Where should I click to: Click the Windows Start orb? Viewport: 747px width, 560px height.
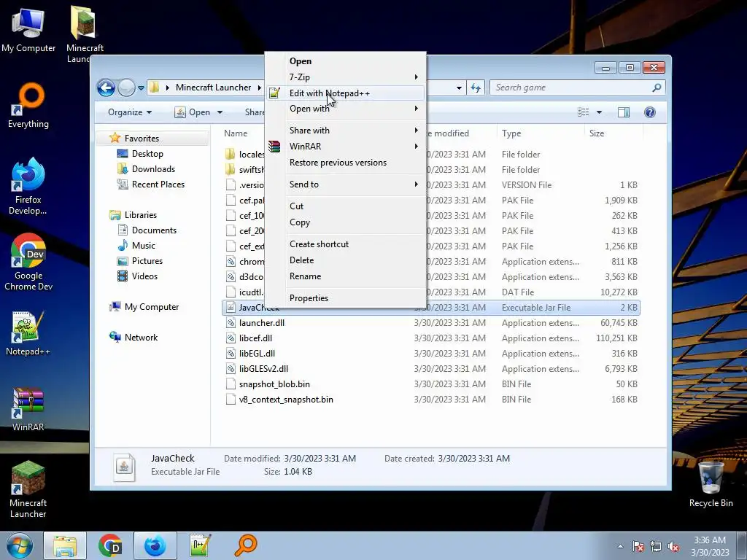tap(20, 545)
